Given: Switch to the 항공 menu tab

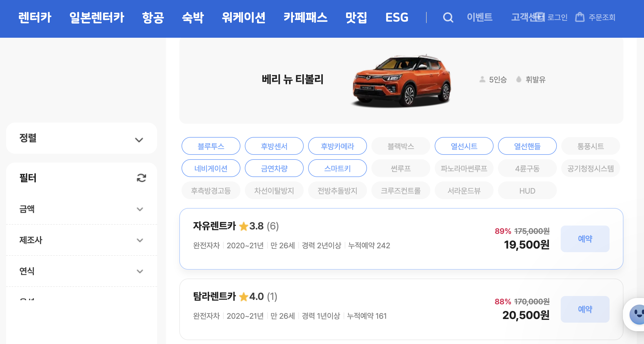Looking at the screenshot, I should pos(153,17).
